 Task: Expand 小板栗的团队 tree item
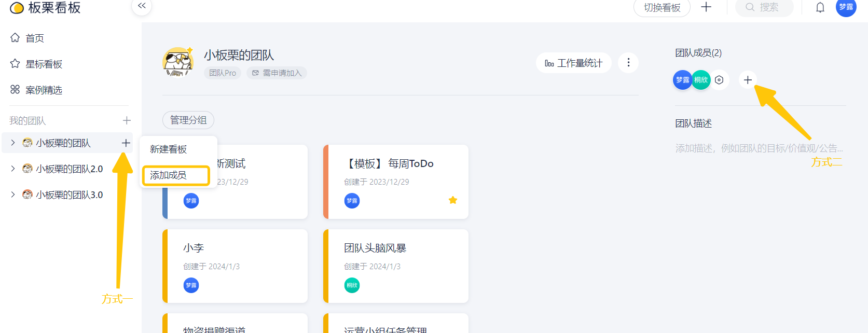pyautogui.click(x=13, y=143)
